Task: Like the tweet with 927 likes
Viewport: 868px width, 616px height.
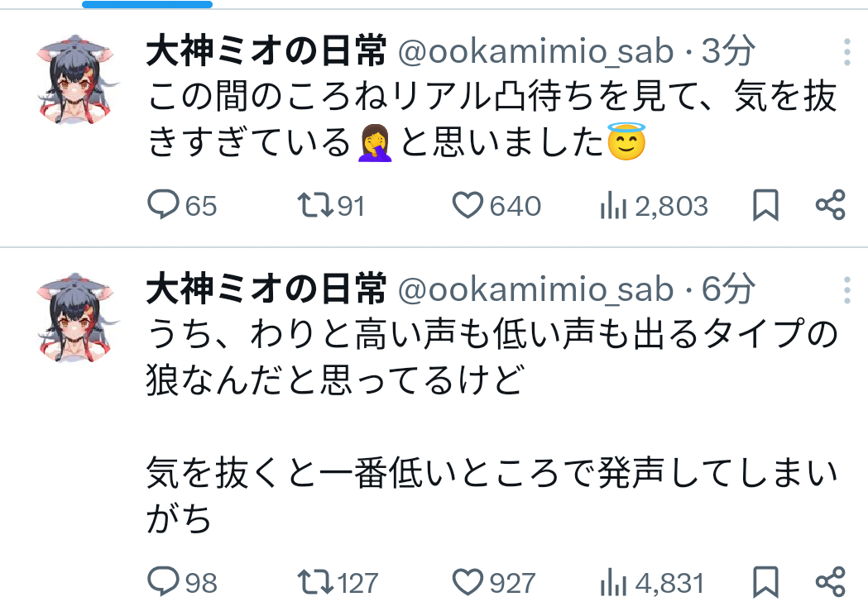Action: click(468, 583)
